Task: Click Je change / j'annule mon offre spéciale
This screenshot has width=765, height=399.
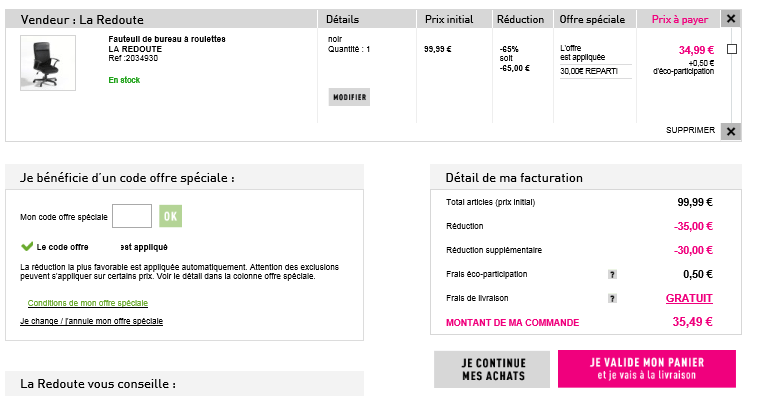Action: [91, 321]
